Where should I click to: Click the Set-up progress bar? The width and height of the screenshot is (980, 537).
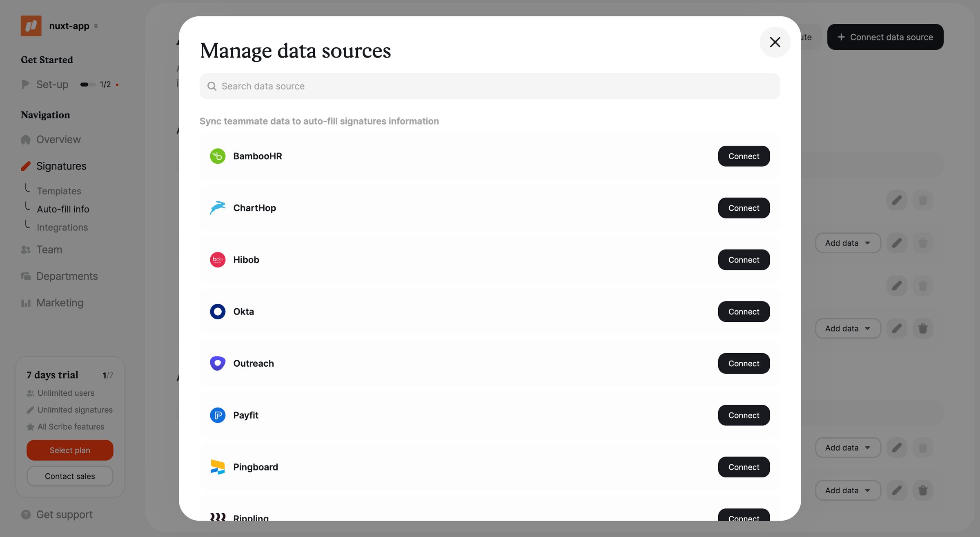tap(88, 85)
